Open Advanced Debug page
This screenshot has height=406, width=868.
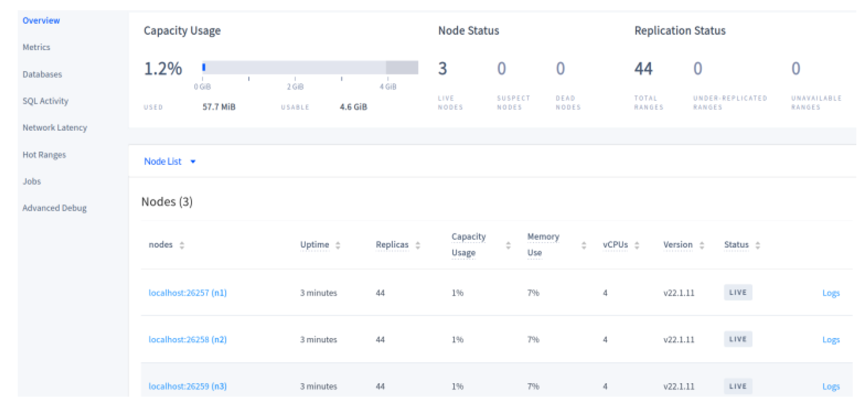tap(55, 208)
